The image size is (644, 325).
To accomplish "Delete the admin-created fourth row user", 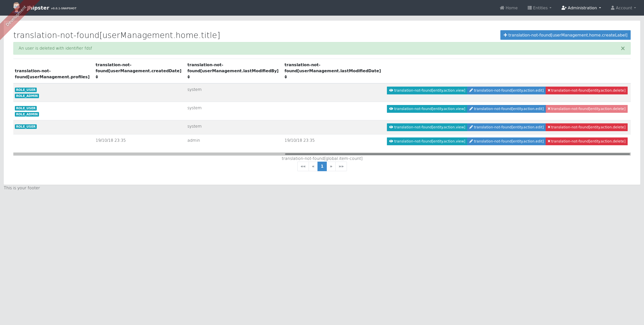I will point(586,141).
